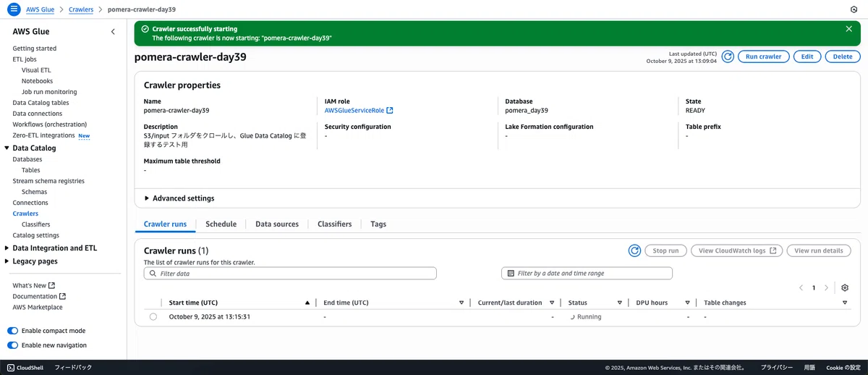Click the Stop run button
868x375 pixels.
(x=665, y=250)
